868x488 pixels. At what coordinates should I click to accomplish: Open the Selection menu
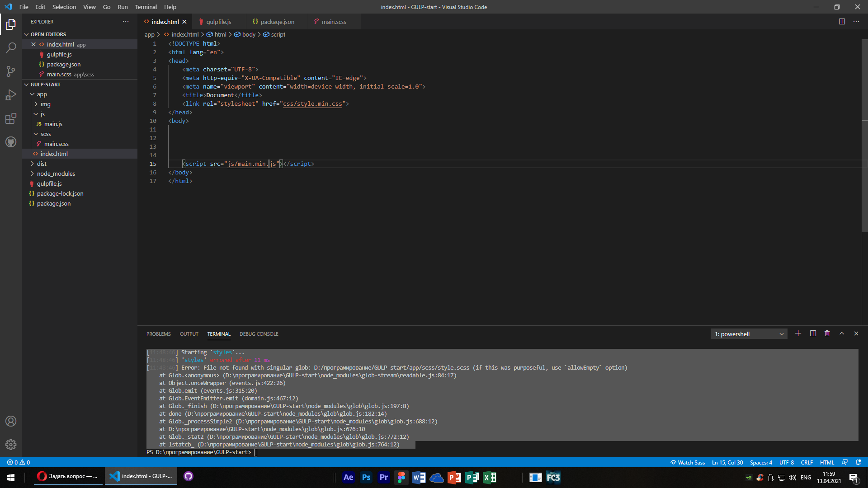point(64,7)
